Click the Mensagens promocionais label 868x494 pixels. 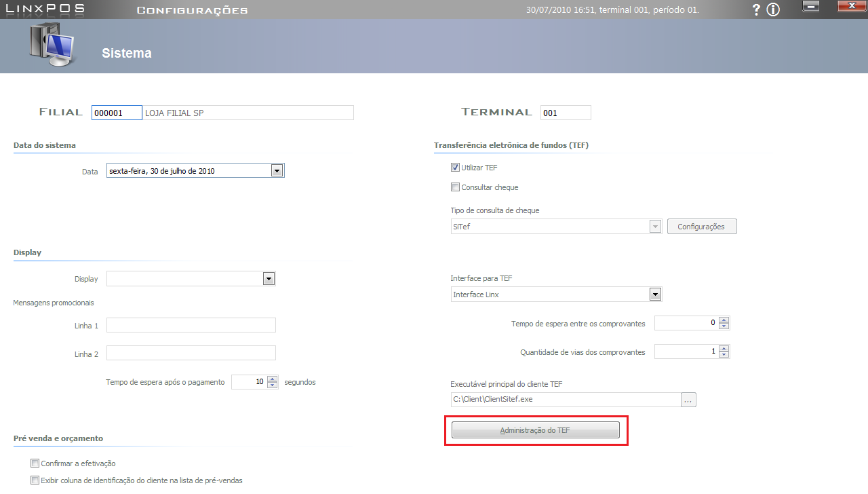54,303
